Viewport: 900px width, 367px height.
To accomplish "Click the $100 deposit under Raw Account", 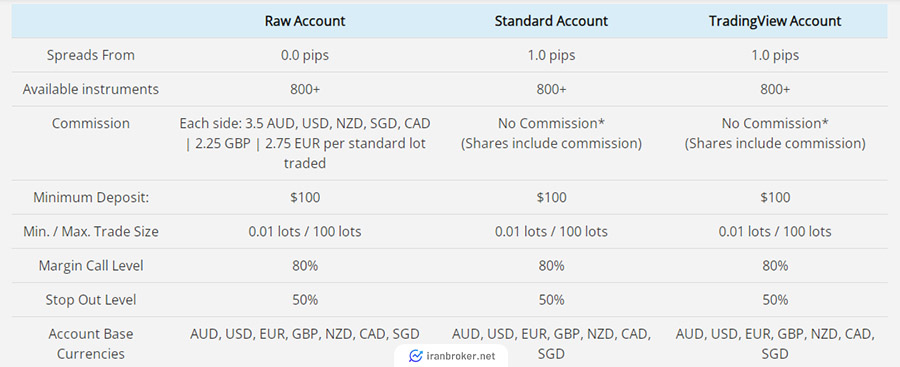I will pyautogui.click(x=305, y=198).
